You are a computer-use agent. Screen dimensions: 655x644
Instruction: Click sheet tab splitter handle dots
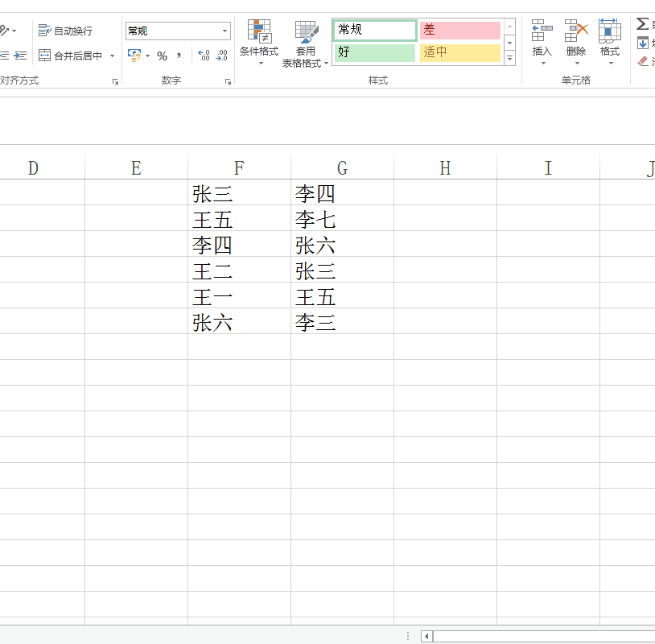pos(408,637)
